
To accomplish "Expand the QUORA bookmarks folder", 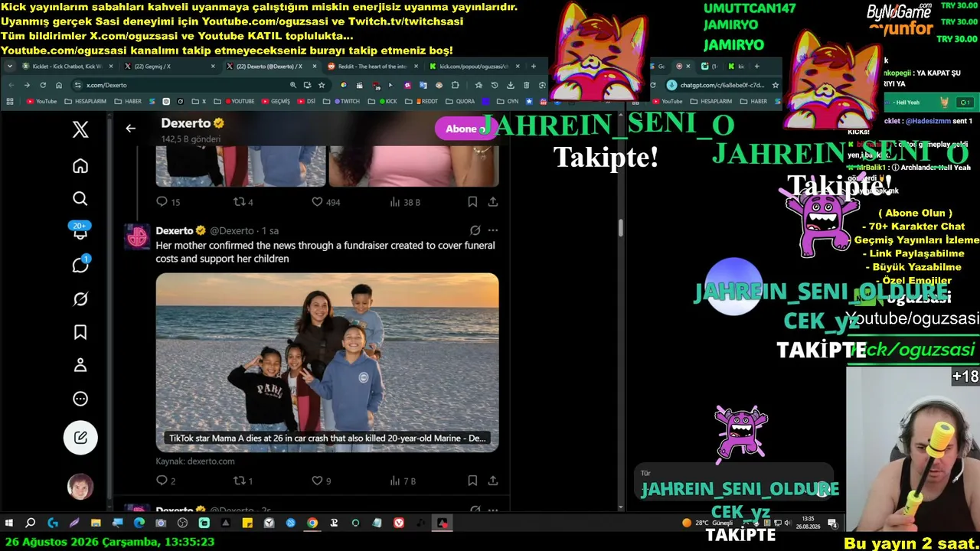I will pyautogui.click(x=460, y=101).
